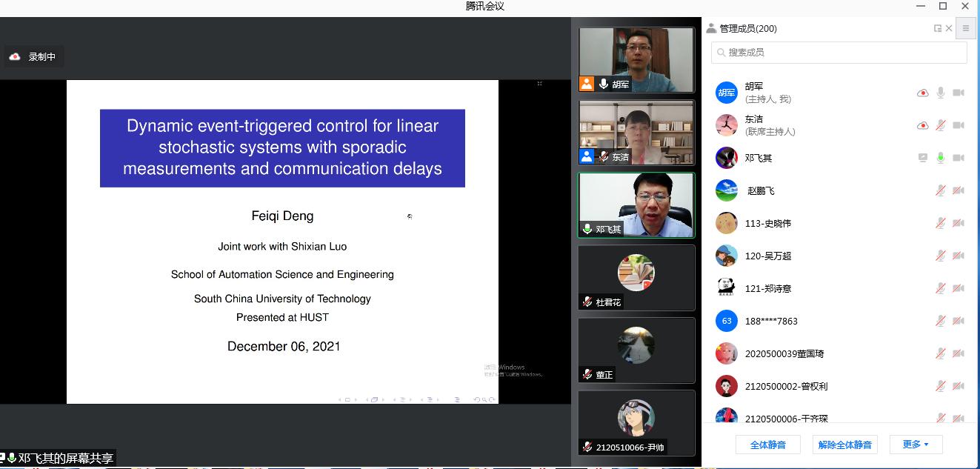
Task: Open the hamburger menu at panel top-right
Action: click(965, 29)
